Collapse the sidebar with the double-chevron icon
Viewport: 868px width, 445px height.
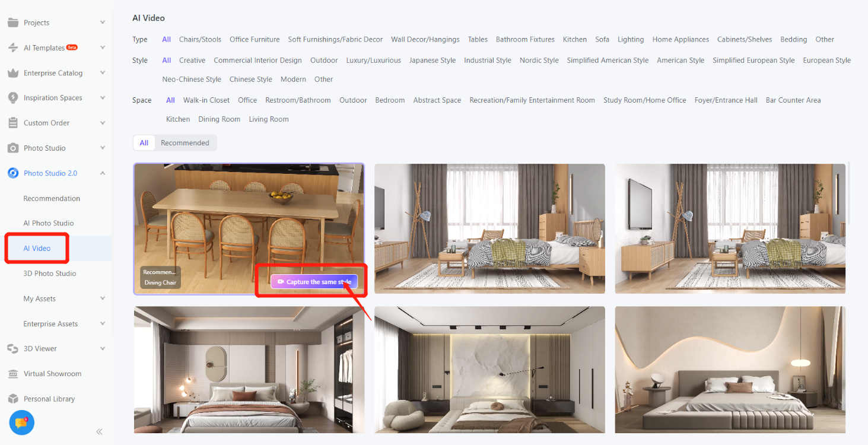(99, 431)
